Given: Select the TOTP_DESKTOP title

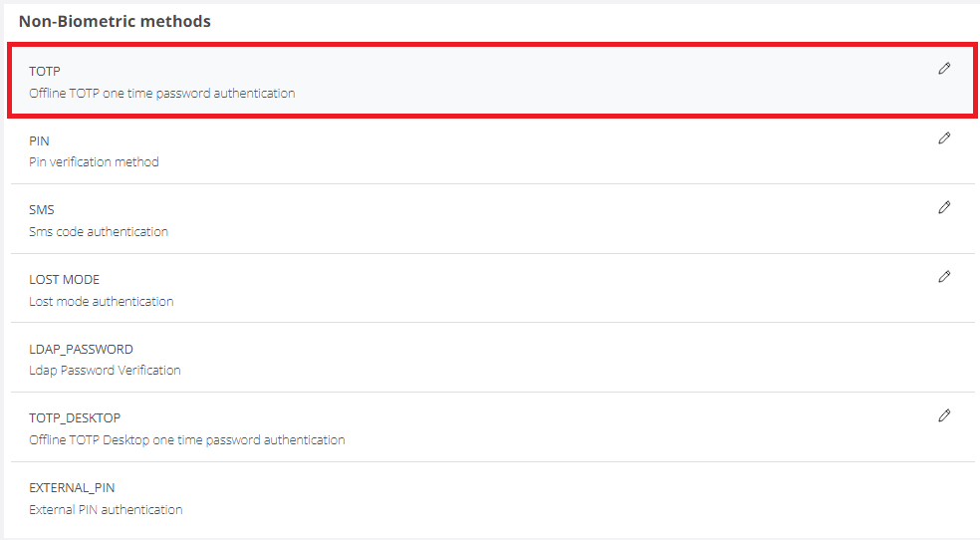Looking at the screenshot, I should pyautogui.click(x=75, y=418).
